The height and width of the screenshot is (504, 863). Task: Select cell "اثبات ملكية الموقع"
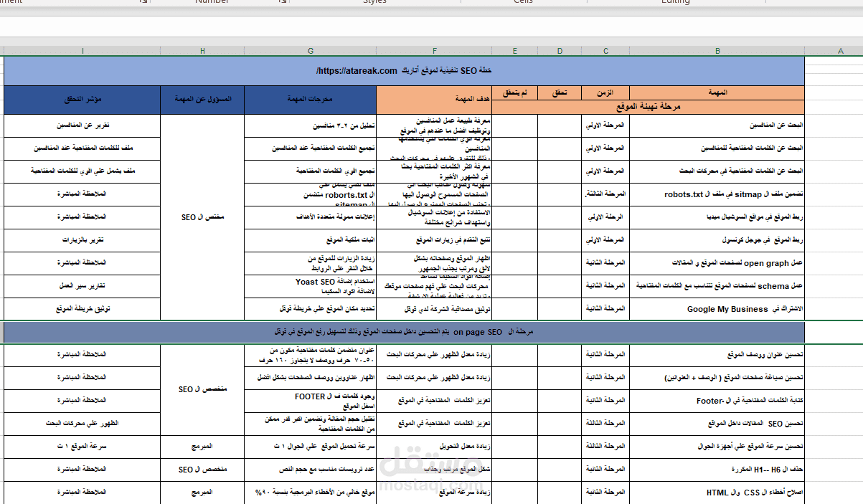[x=311, y=239]
